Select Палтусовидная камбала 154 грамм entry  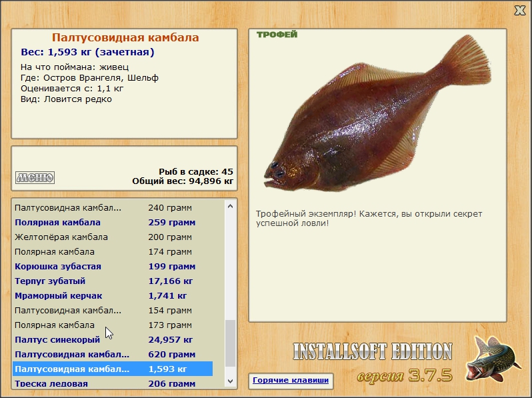click(x=112, y=310)
